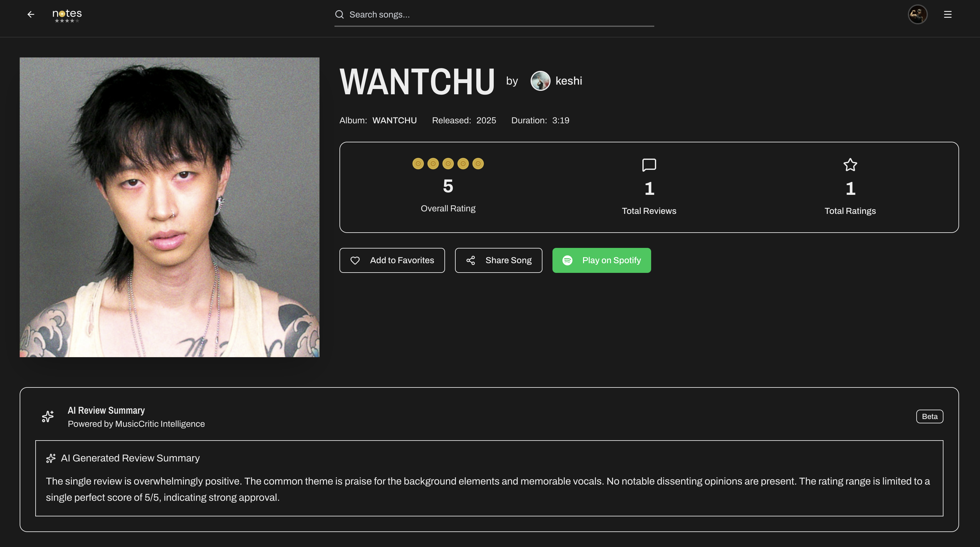Go back using the left arrow icon
980x547 pixels.
pyautogui.click(x=31, y=14)
